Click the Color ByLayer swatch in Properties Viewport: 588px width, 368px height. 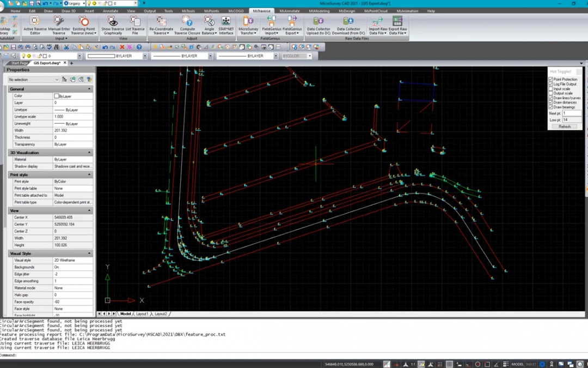(x=57, y=96)
